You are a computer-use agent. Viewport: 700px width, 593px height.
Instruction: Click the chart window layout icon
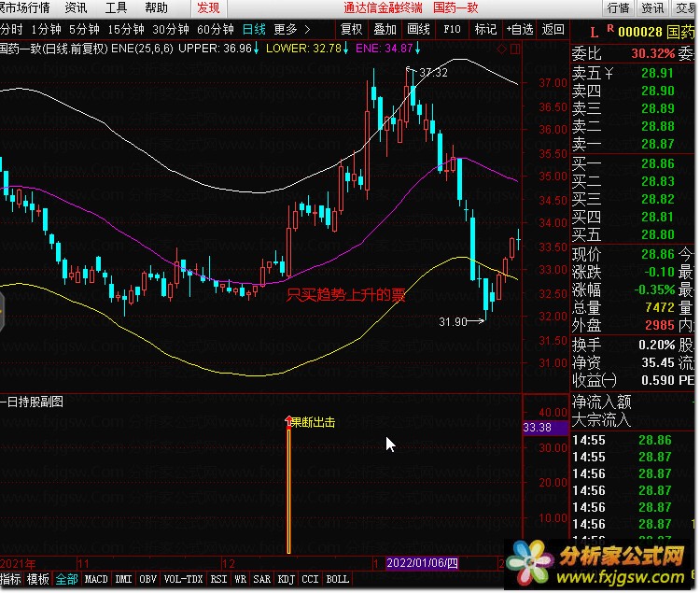click(x=514, y=49)
